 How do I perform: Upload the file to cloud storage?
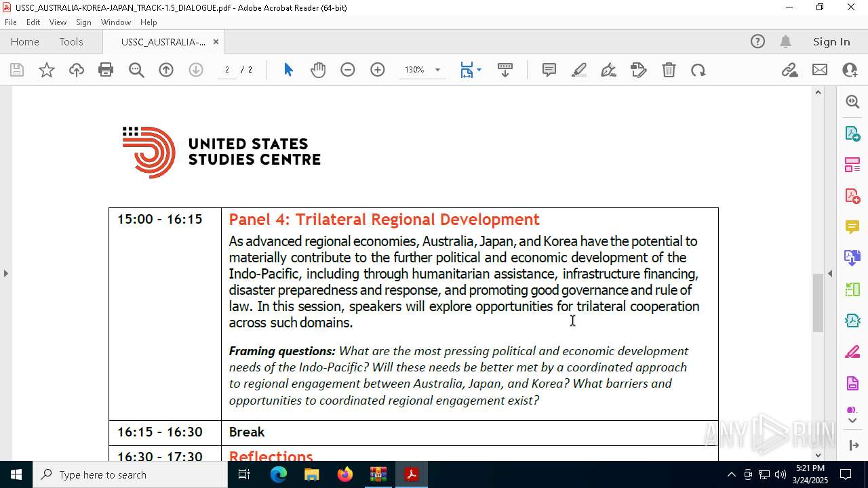[x=76, y=70]
